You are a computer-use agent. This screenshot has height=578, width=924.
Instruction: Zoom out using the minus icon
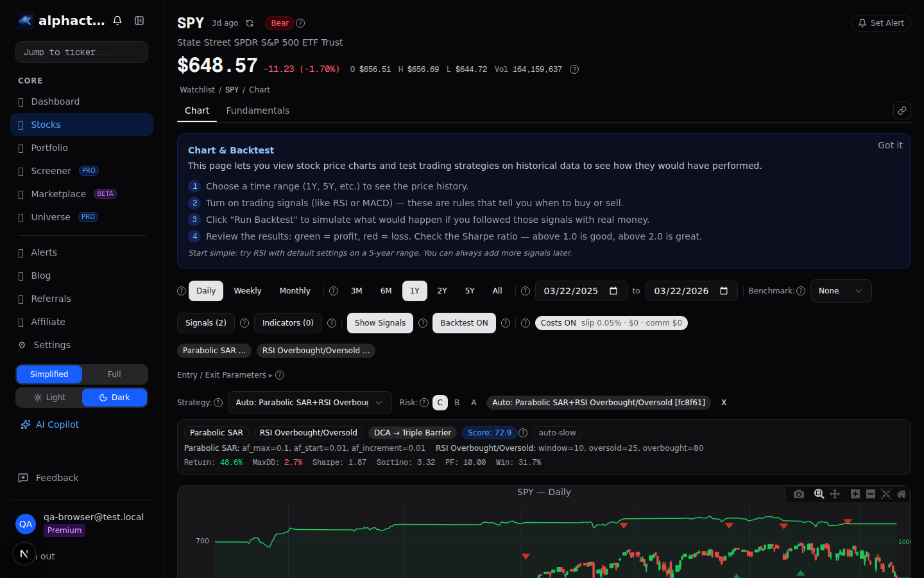tap(871, 494)
